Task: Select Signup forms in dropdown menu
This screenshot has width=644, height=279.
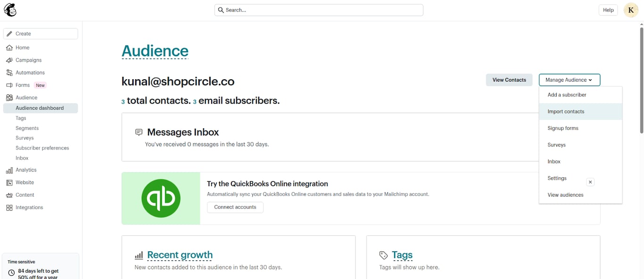Action: 563,128
